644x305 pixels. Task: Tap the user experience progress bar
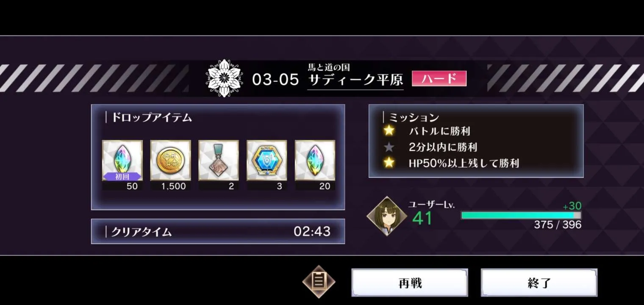click(x=521, y=215)
